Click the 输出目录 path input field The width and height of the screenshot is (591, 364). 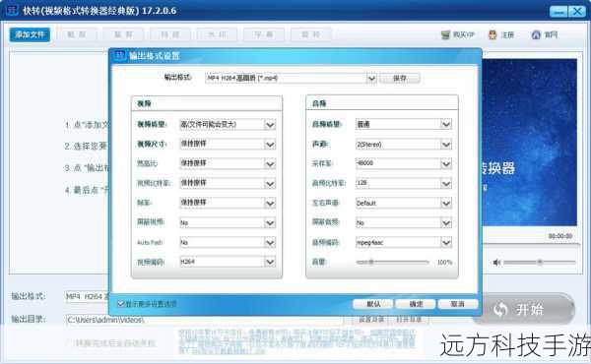pos(205,320)
